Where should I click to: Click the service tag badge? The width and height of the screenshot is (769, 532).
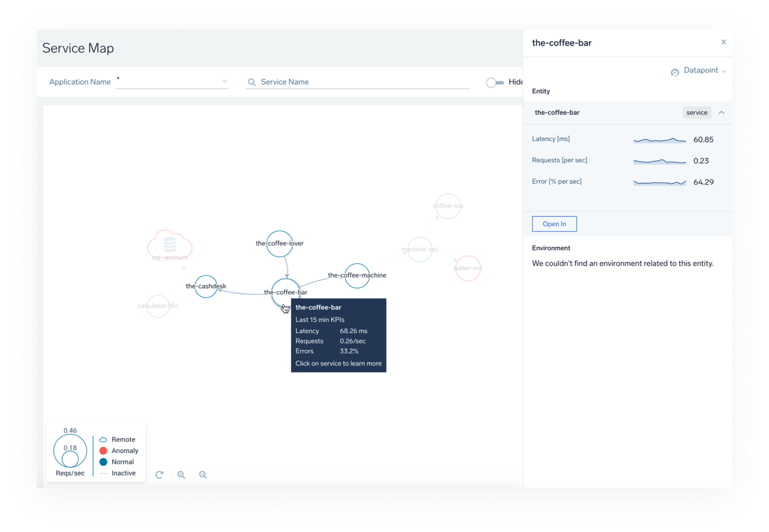point(697,112)
